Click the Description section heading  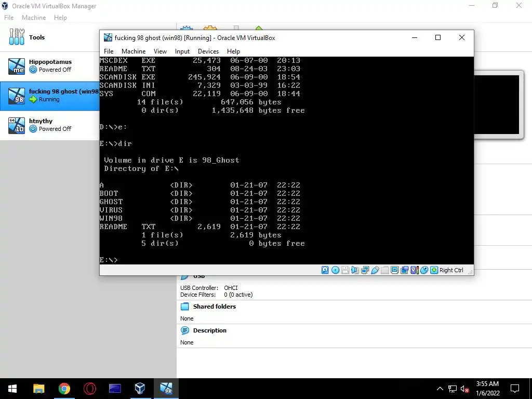[210, 330]
